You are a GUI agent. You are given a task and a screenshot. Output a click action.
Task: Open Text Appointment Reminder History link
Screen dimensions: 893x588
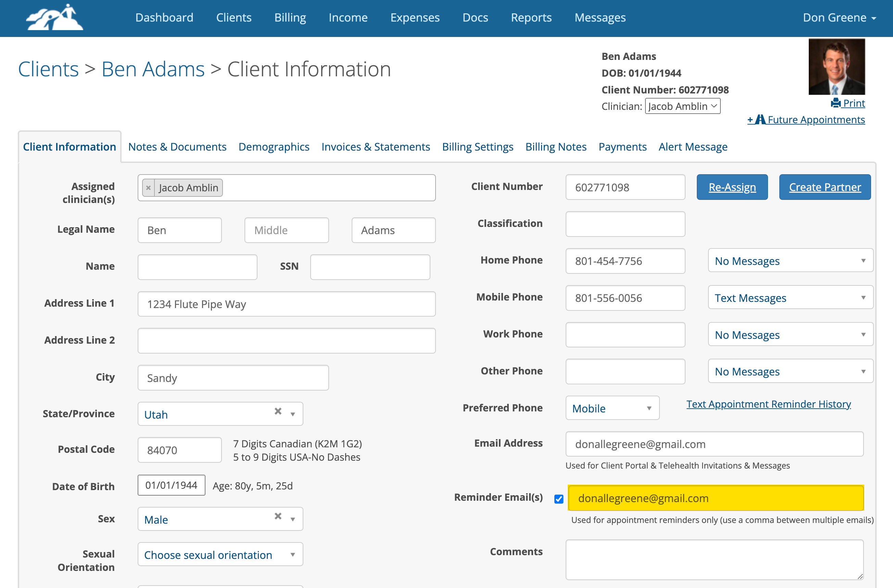(x=768, y=404)
